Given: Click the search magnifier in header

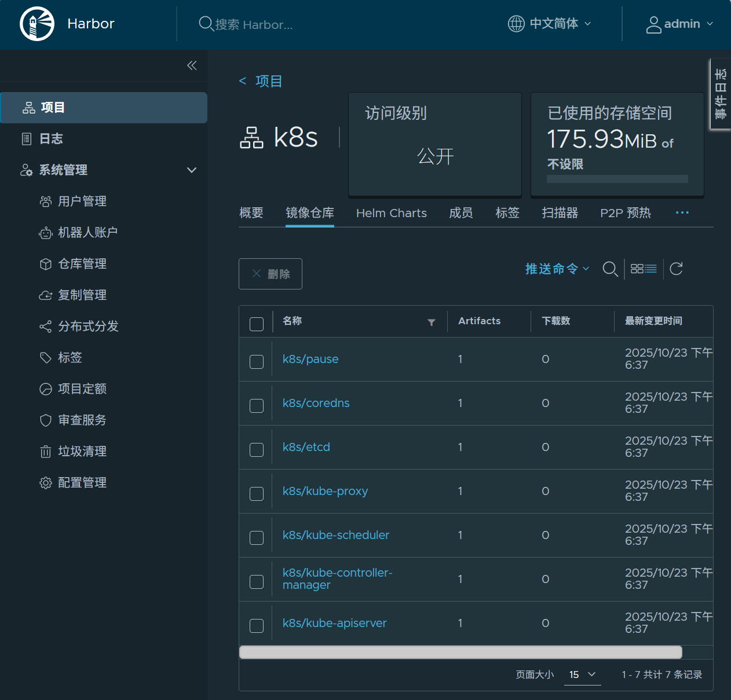Looking at the screenshot, I should click(x=206, y=24).
